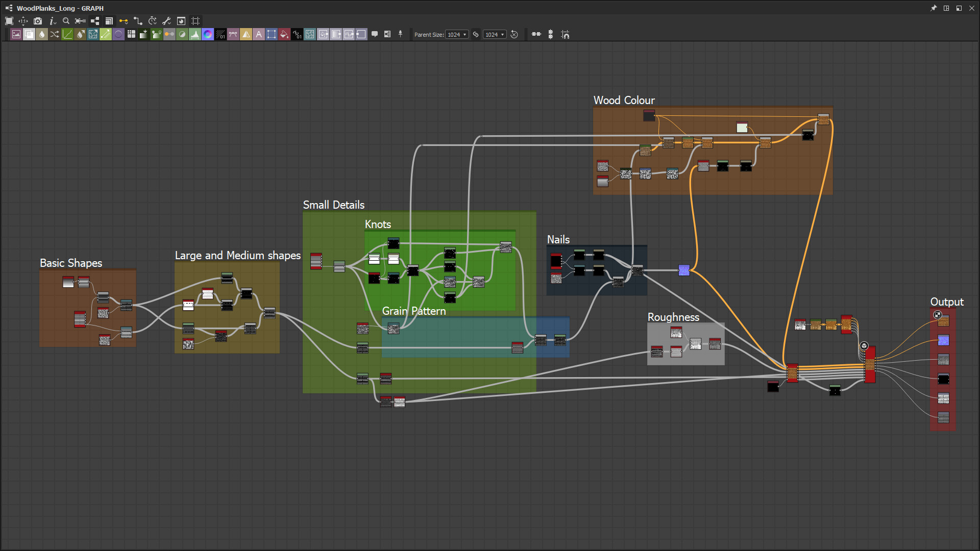Click the purple normal node after Nails
Image resolution: width=980 pixels, height=551 pixels.
[x=684, y=270]
